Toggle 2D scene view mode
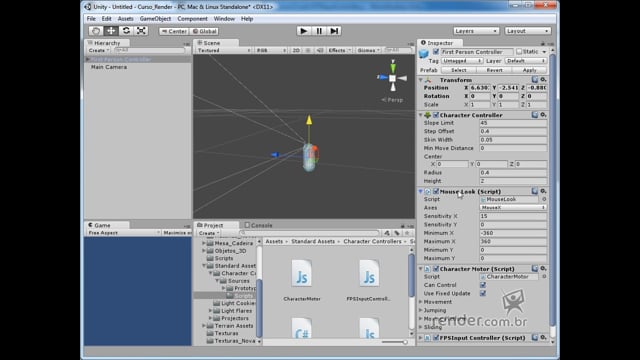 click(296, 50)
